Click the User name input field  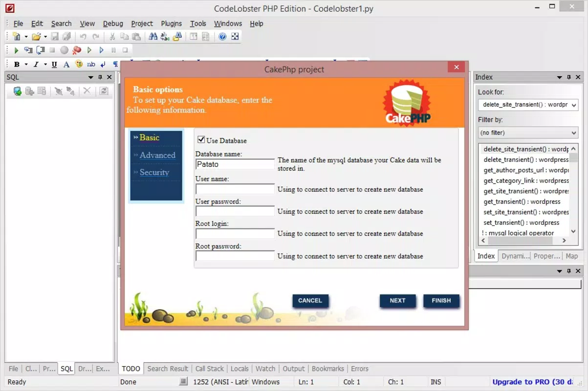tap(235, 189)
